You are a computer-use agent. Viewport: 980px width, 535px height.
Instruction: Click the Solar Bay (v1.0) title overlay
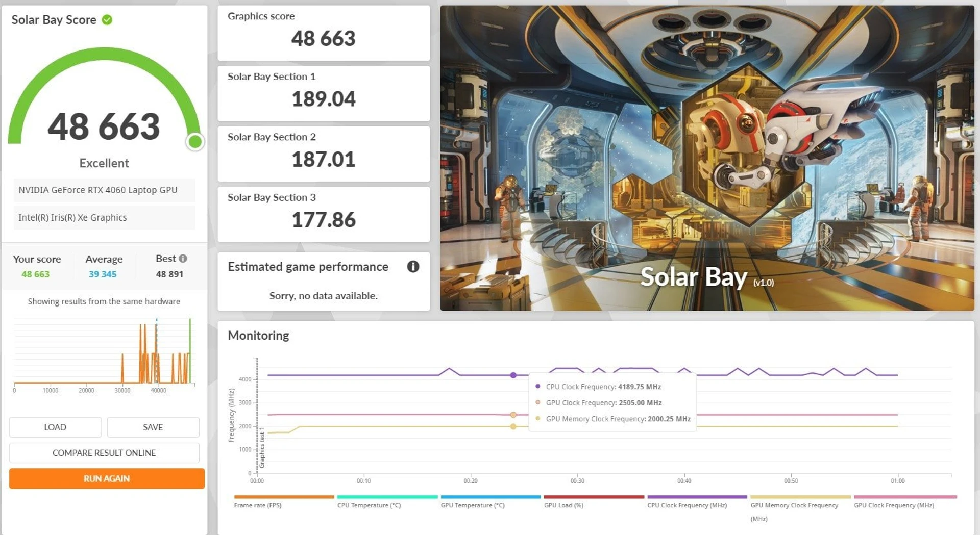[707, 277]
